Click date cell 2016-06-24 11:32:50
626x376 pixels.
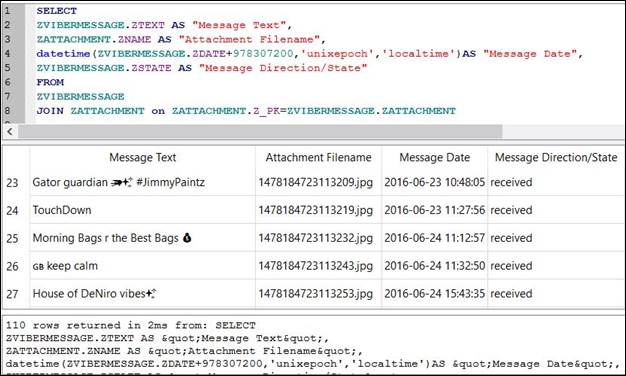(x=434, y=266)
